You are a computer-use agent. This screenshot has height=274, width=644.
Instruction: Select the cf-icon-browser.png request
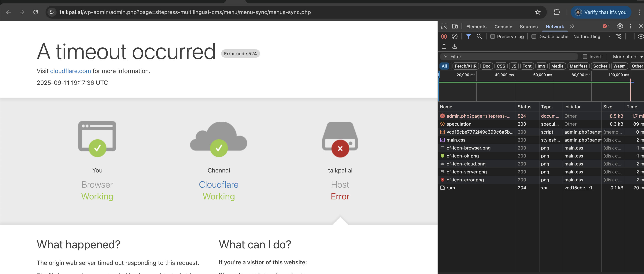541,148
